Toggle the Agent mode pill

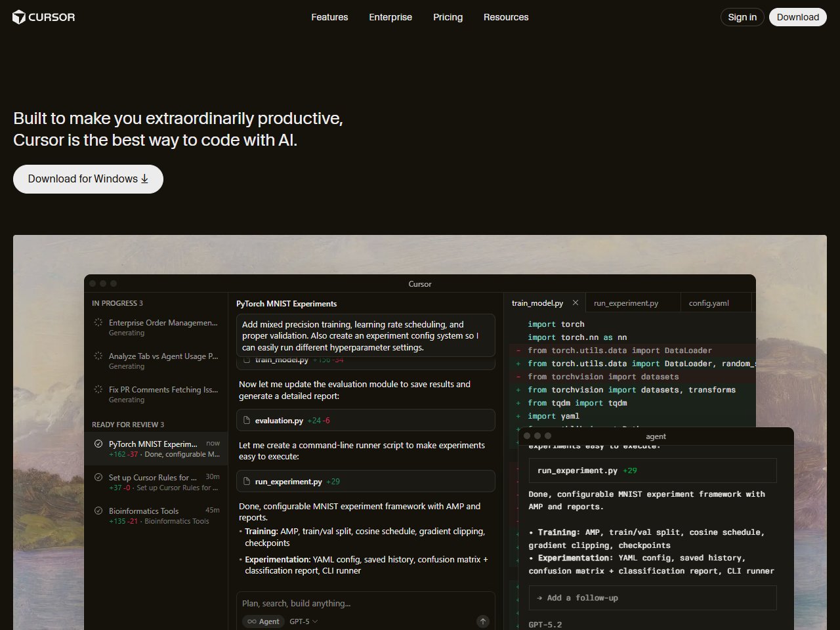pyautogui.click(x=262, y=621)
